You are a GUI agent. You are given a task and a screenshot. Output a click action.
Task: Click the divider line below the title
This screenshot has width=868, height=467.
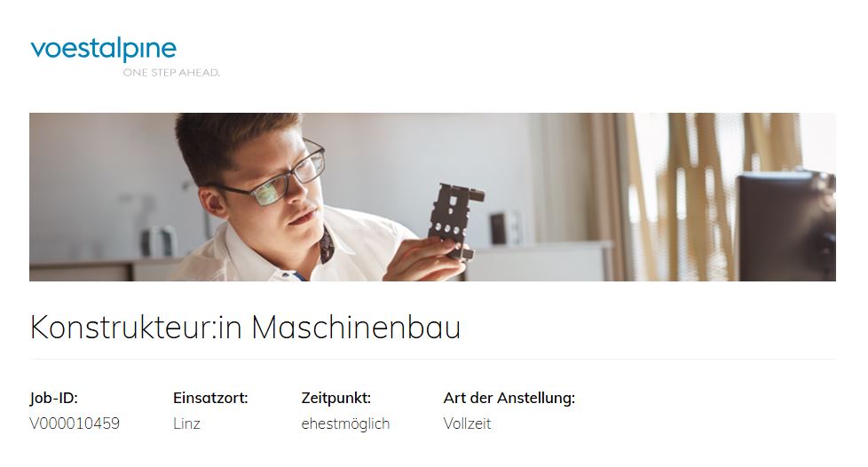[432, 359]
